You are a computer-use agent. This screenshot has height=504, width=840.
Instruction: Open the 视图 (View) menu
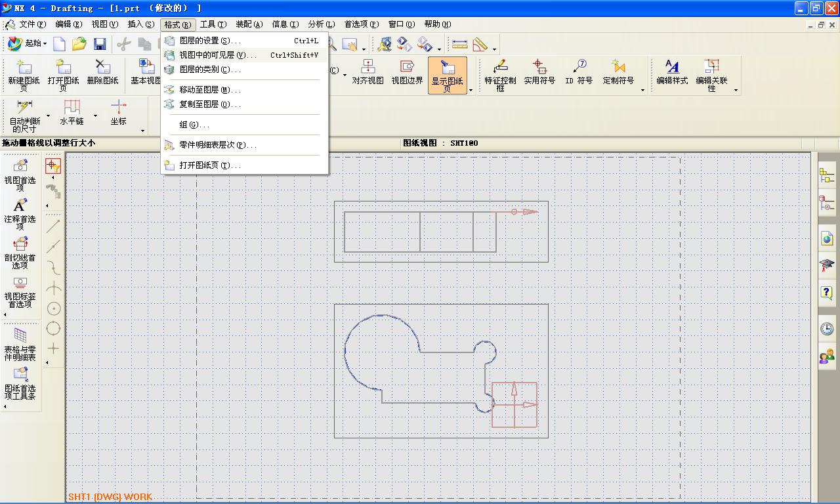coord(104,24)
